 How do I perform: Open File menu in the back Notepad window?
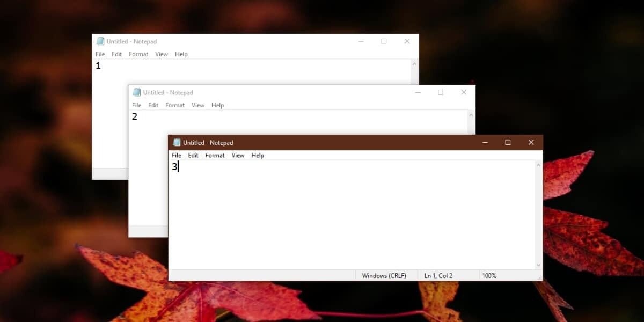click(x=100, y=54)
